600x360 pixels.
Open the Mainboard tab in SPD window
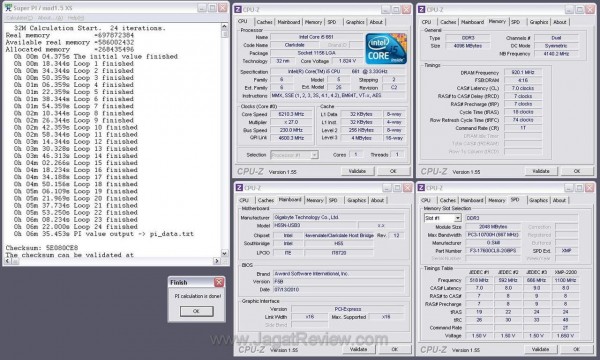[x=472, y=200]
